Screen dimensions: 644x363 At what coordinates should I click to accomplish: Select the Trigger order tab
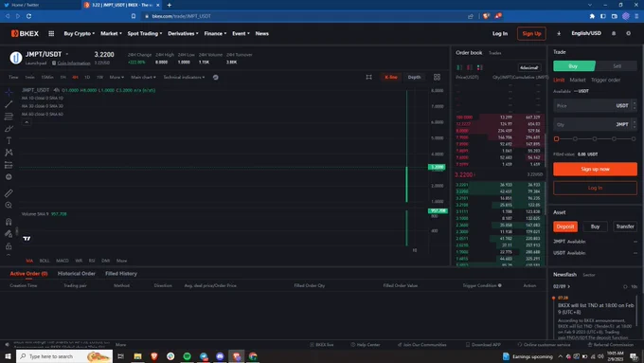click(605, 81)
